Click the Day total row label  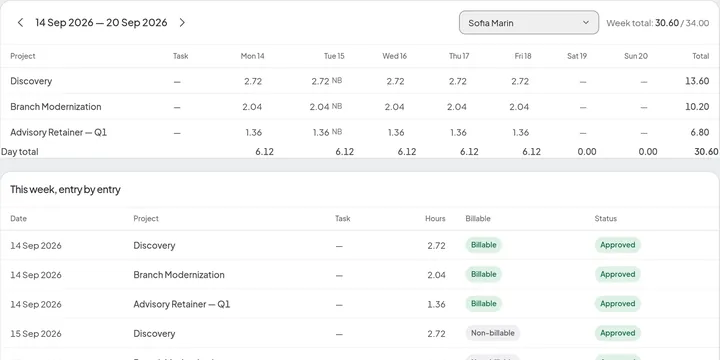tap(20, 152)
